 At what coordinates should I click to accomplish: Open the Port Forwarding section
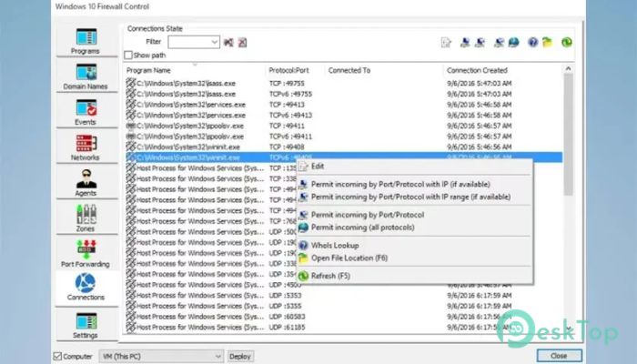pos(86,254)
